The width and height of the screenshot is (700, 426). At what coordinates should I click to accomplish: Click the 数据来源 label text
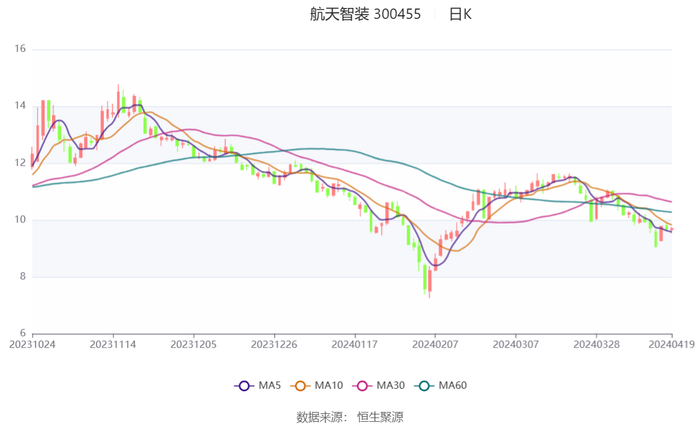pos(319,416)
